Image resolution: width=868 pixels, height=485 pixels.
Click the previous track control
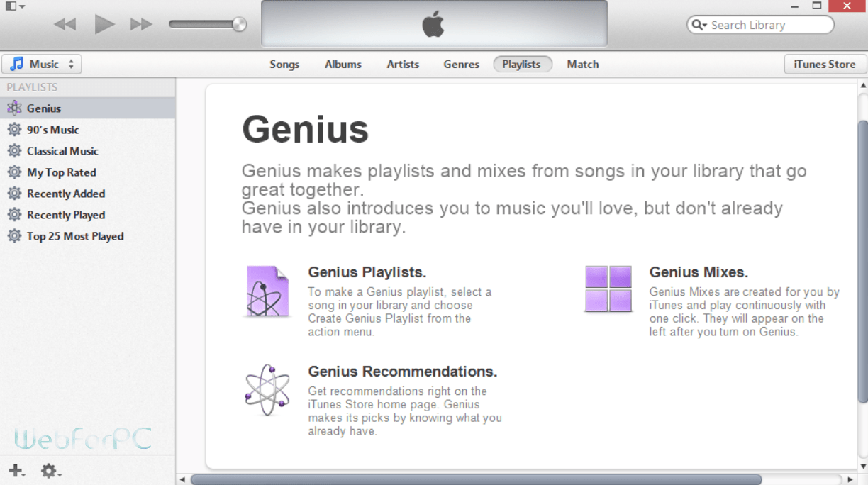tap(65, 23)
